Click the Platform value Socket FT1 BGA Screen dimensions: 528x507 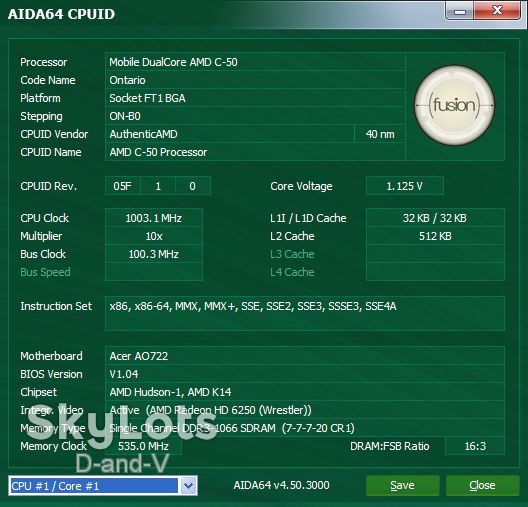(255, 98)
